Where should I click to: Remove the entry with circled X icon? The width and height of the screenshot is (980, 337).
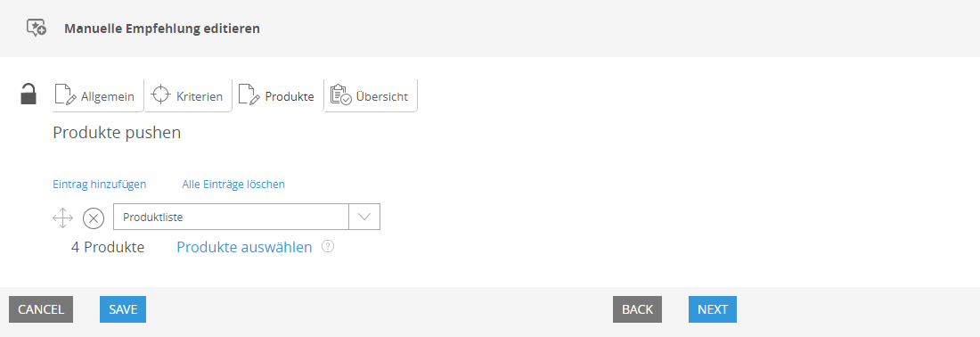tap(94, 218)
